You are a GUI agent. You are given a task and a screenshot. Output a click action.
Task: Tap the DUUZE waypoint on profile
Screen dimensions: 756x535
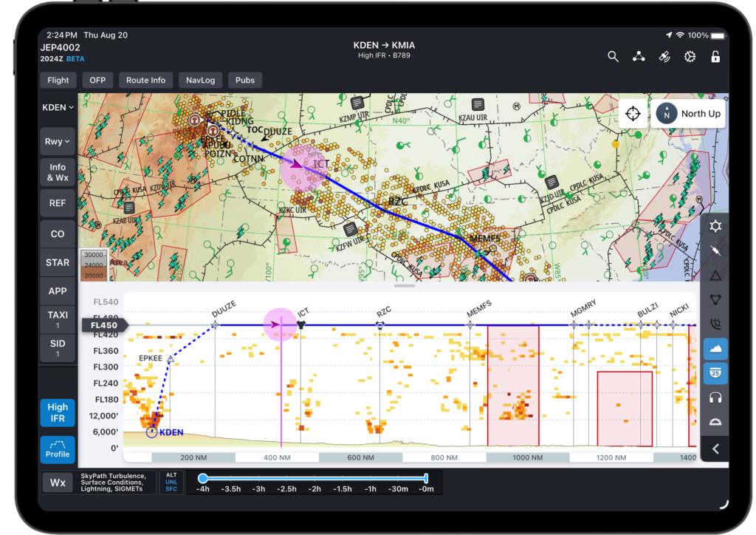[215, 325]
